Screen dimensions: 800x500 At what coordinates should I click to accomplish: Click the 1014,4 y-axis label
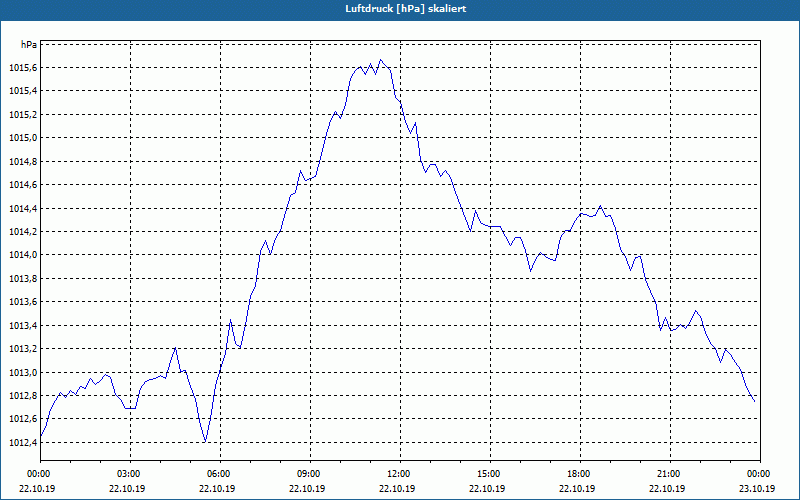click(x=23, y=208)
